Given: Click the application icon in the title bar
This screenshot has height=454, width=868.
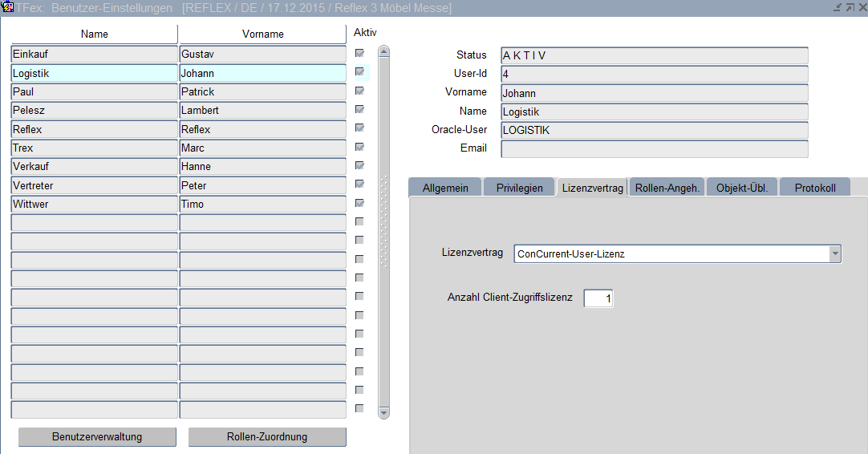Looking at the screenshot, I should tap(9, 7).
